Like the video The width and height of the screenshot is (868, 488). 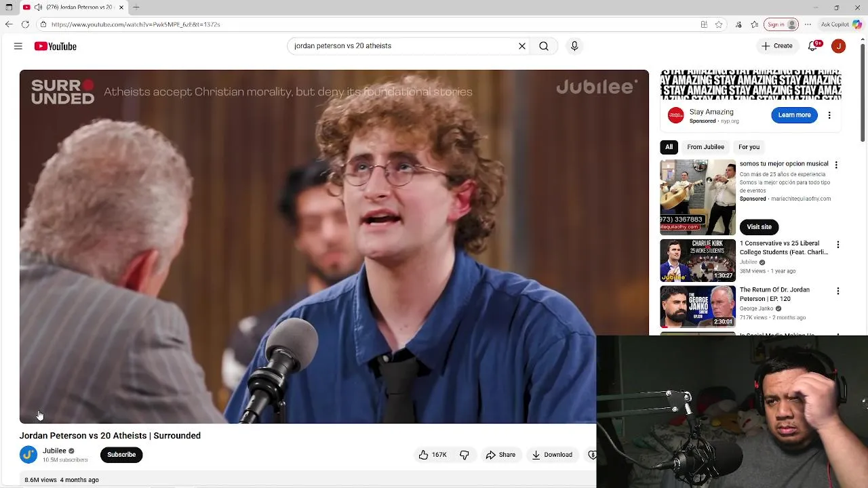[433, 455]
